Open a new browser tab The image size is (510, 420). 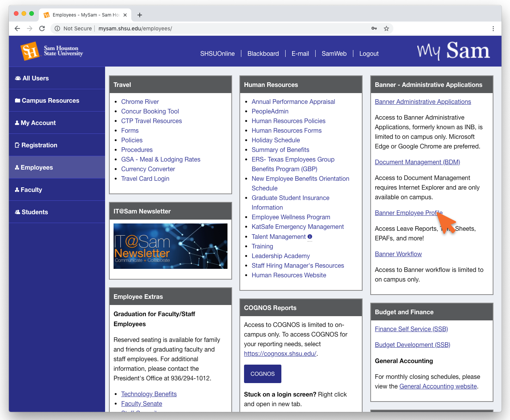pyautogui.click(x=140, y=15)
